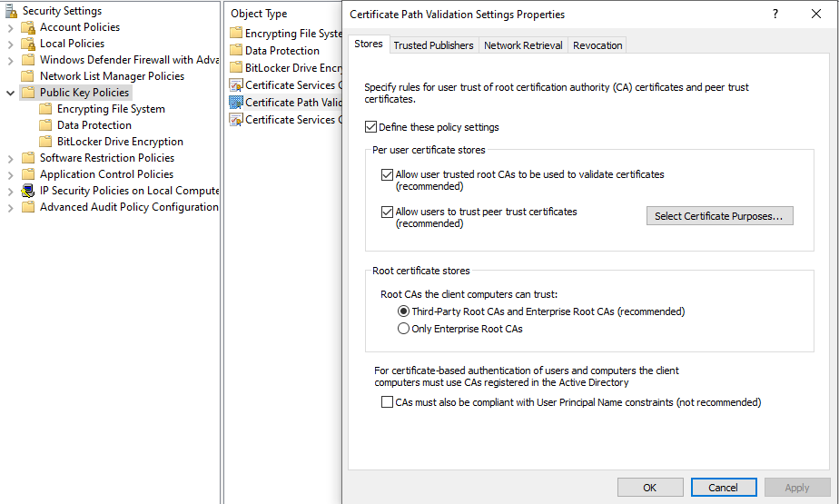Click the Security Settings root icon
The image size is (839, 504).
click(11, 11)
